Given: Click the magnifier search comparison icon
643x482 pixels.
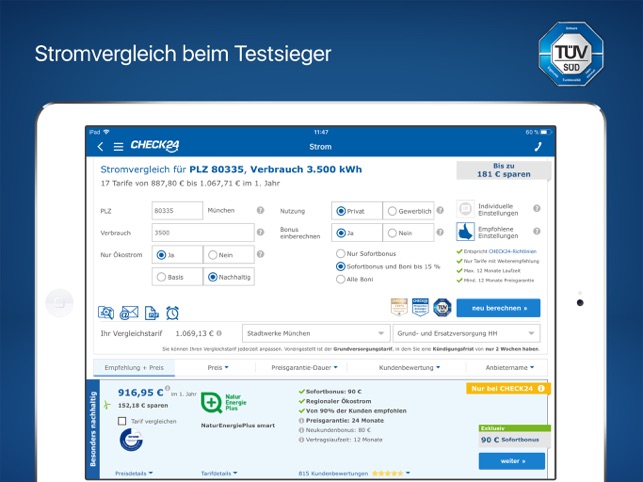Looking at the screenshot, I should coord(106,313).
